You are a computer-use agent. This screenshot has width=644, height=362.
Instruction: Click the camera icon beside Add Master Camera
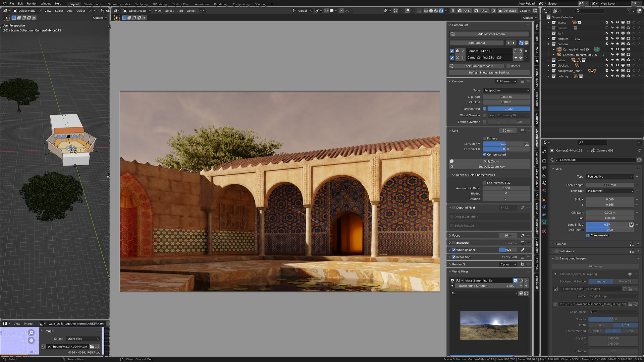pos(452,34)
